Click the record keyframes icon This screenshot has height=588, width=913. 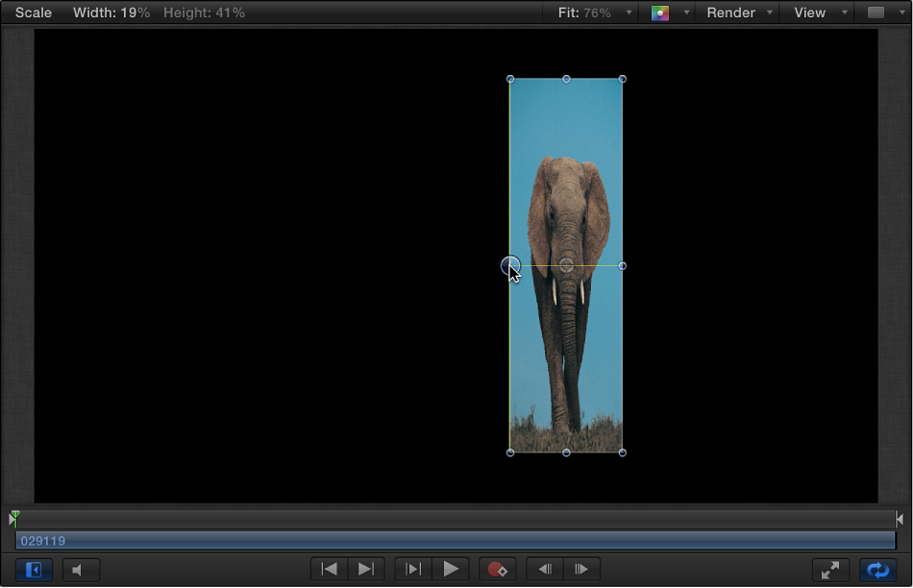tap(498, 569)
